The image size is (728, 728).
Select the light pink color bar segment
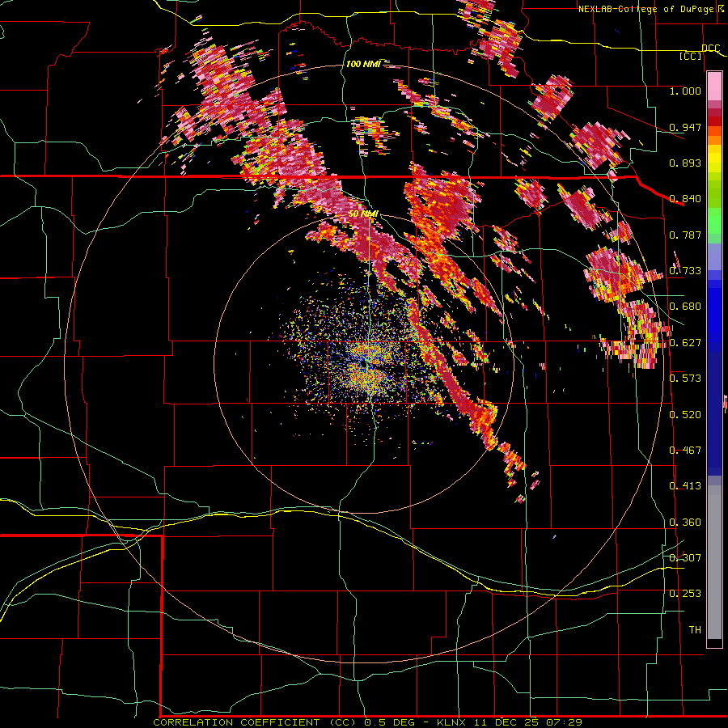[x=714, y=87]
